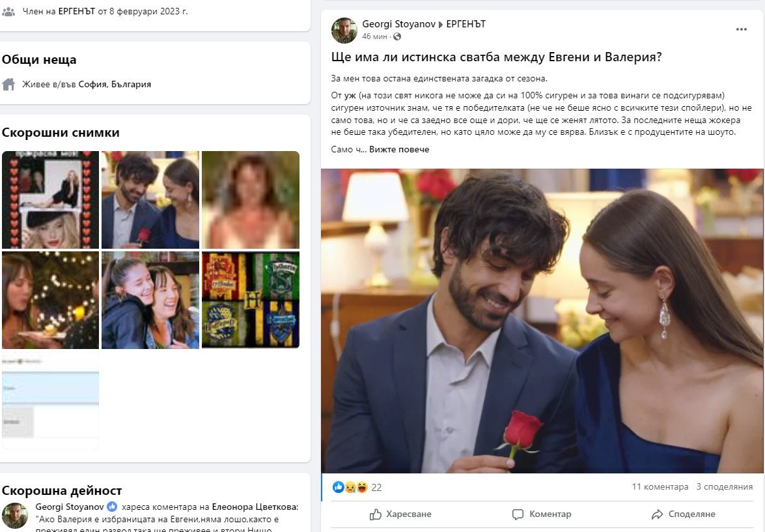Click the post privacy globe icon

tap(398, 36)
